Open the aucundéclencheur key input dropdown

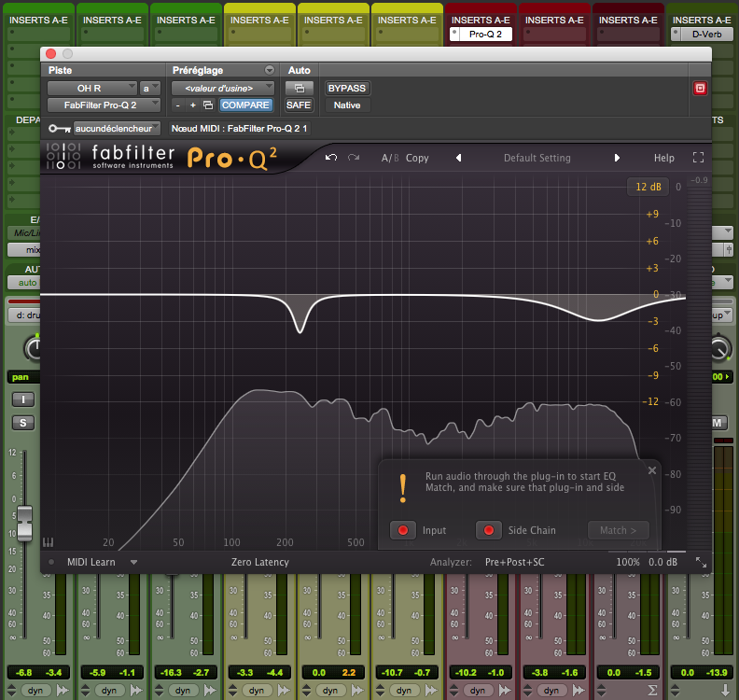pos(117,128)
